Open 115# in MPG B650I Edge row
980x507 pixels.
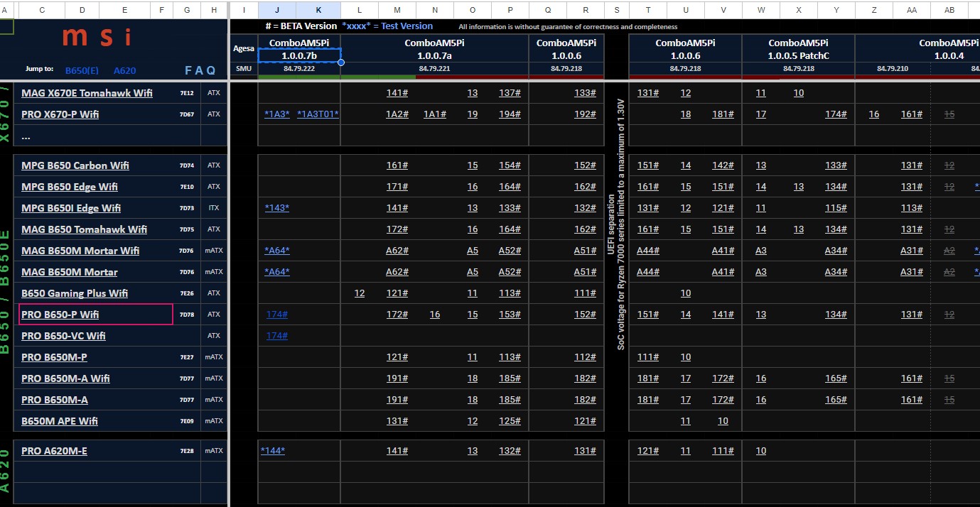(836, 208)
